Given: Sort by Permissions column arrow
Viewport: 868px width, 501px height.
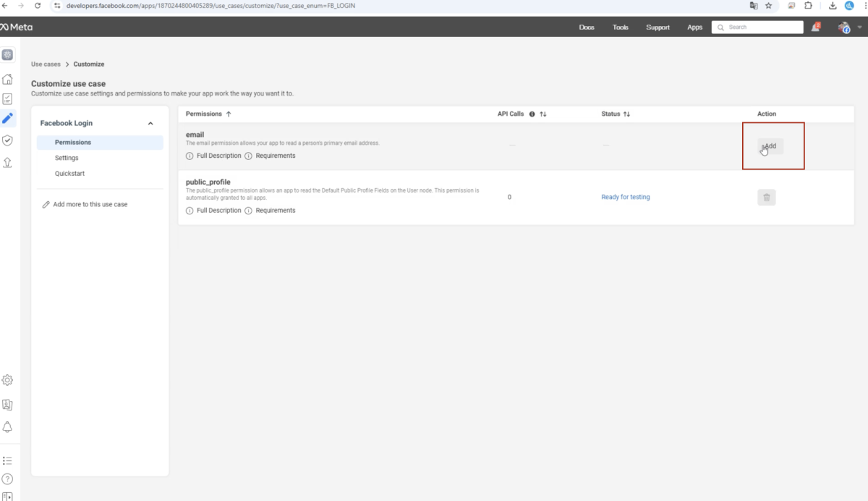Looking at the screenshot, I should click(229, 114).
